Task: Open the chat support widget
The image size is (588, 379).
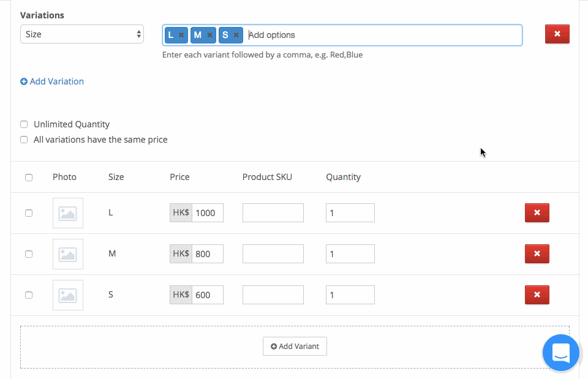Action: pos(560,353)
